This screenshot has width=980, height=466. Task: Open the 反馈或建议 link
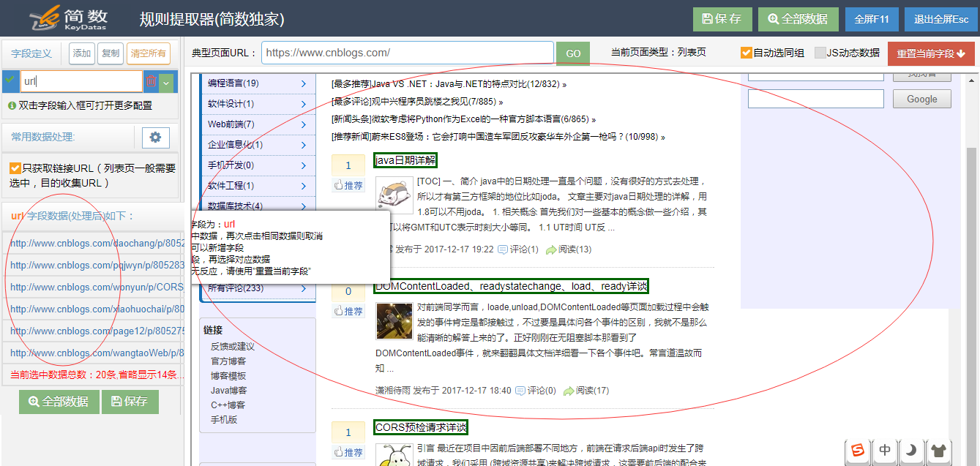click(x=233, y=347)
